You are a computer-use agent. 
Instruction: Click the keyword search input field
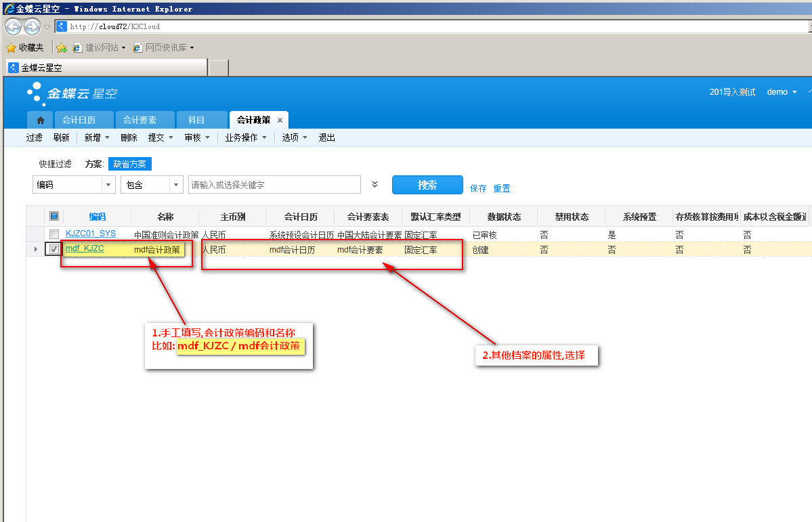point(274,185)
